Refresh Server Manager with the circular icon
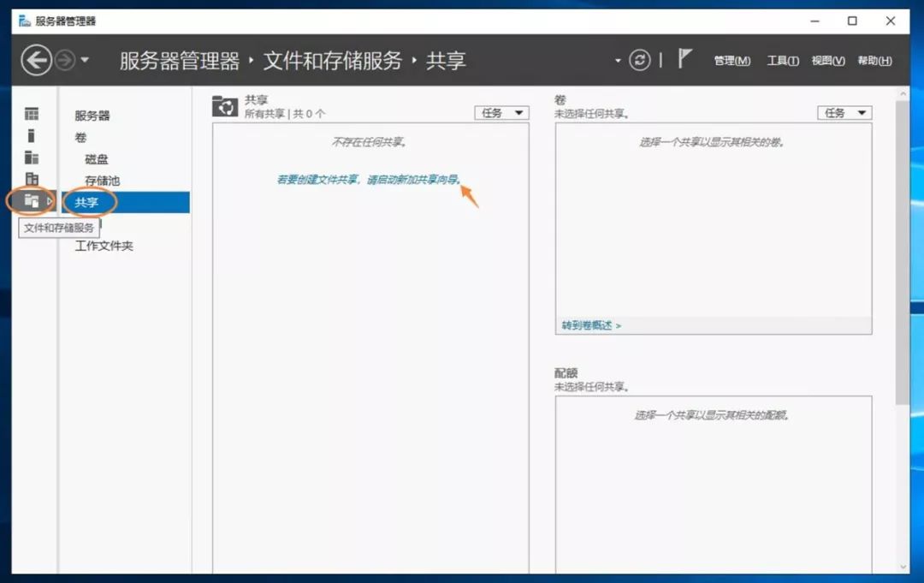Screen dimensions: 924x583 click(x=639, y=60)
